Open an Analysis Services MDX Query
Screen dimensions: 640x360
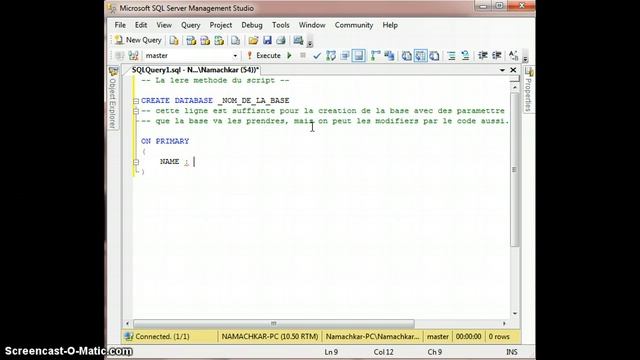click(191, 40)
